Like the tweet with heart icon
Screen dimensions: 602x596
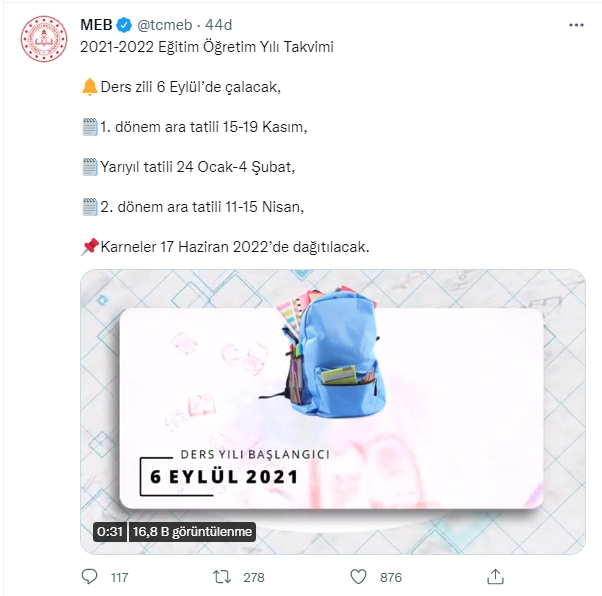pos(358,577)
